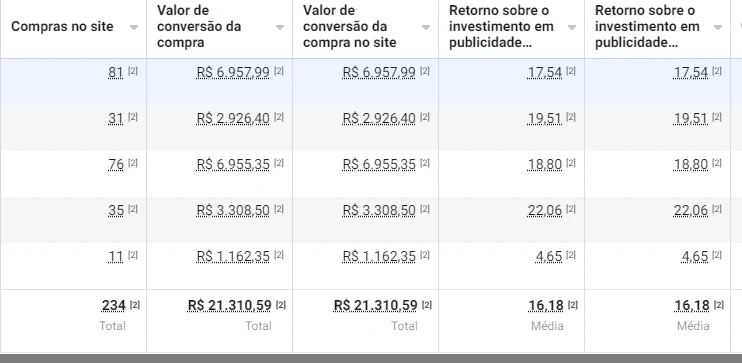Select the Compras no site column header
The image size is (742, 363).
62,27
